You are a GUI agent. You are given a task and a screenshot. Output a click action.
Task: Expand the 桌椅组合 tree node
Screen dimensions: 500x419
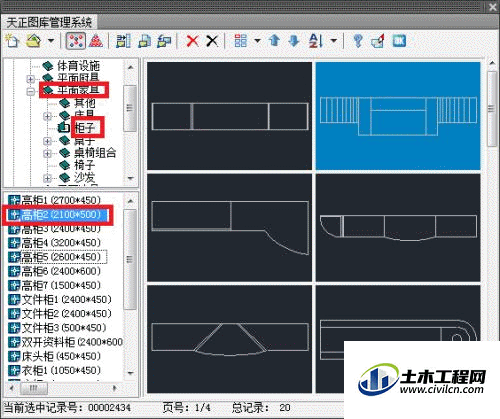47,153
